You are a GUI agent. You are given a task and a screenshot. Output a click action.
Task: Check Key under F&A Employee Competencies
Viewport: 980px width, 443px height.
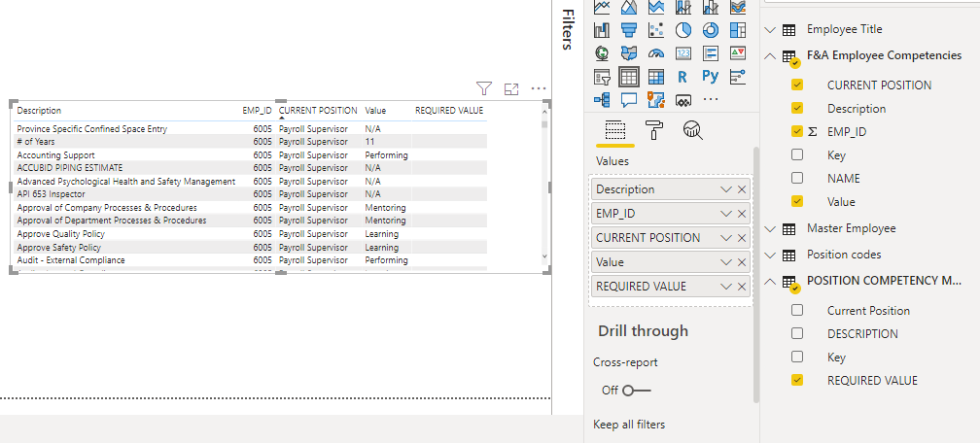797,155
